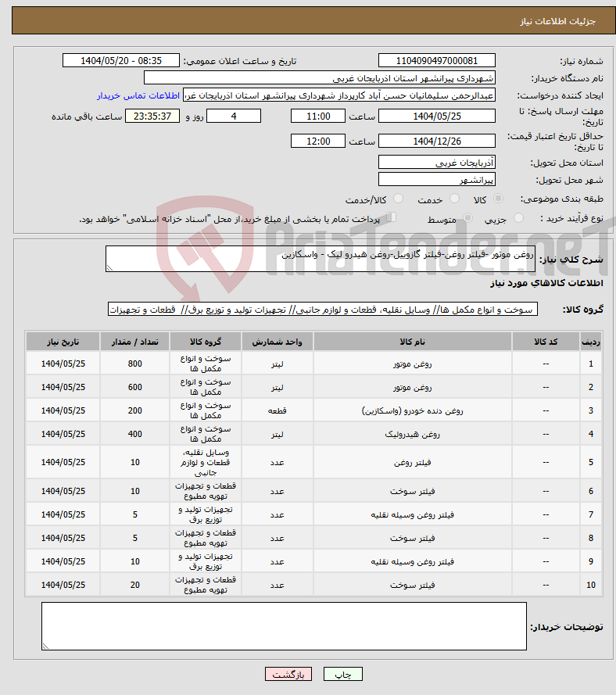Click the توضیحات خریدار text area
This screenshot has width=616, height=695.
pyautogui.click(x=284, y=626)
